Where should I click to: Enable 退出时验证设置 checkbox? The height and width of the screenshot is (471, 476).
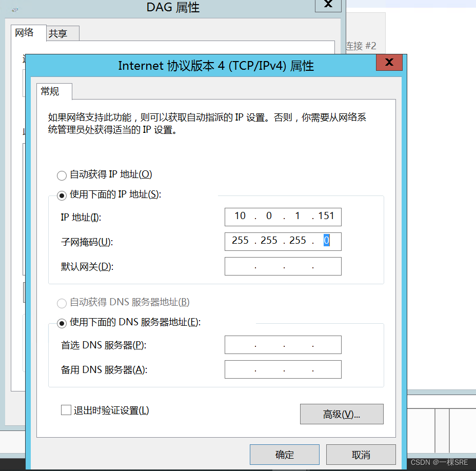coord(66,410)
